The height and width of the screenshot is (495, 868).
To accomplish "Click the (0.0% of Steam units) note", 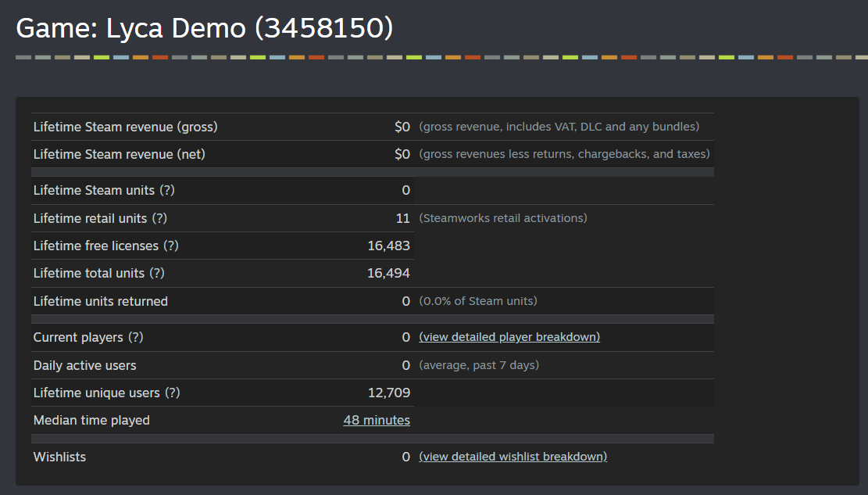I will 478,301.
